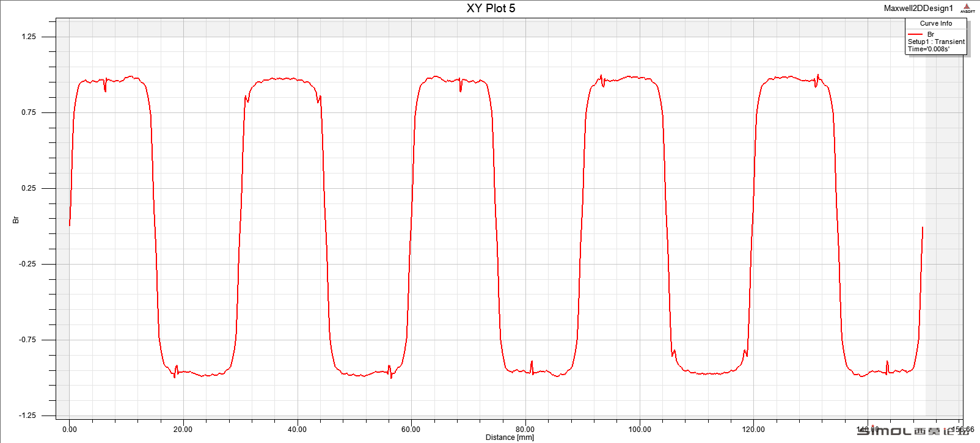Screen dimensions: 980x443
Task: Select the Br Y-axis label
Action: 16,219
